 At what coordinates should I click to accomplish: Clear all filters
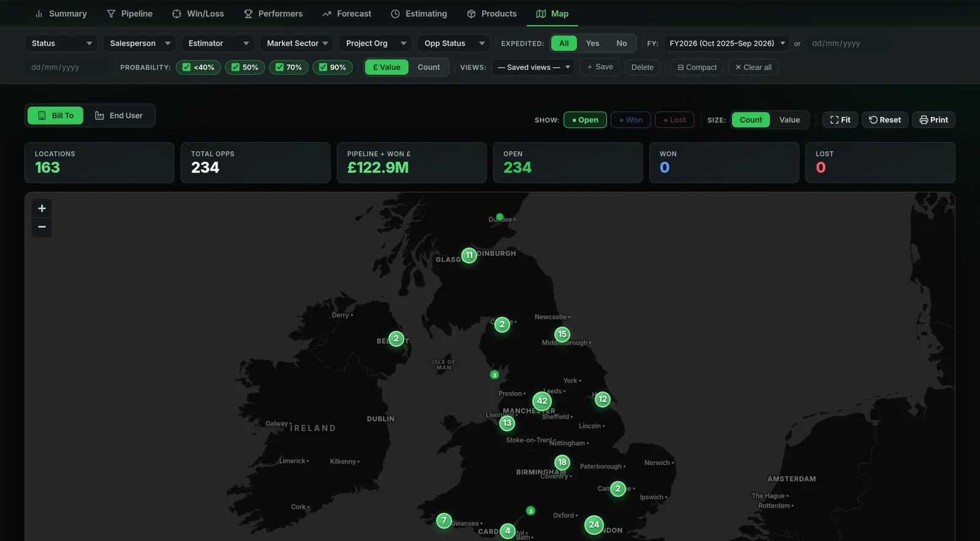[x=753, y=67]
